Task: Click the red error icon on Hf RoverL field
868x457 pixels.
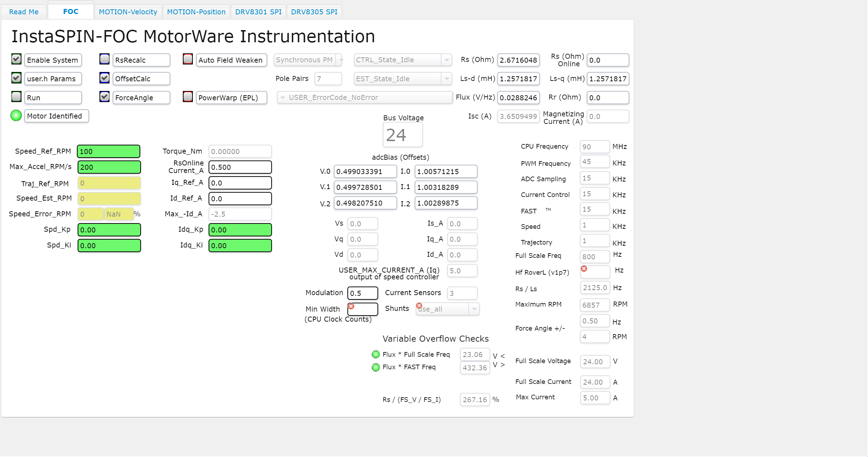Action: pyautogui.click(x=584, y=269)
